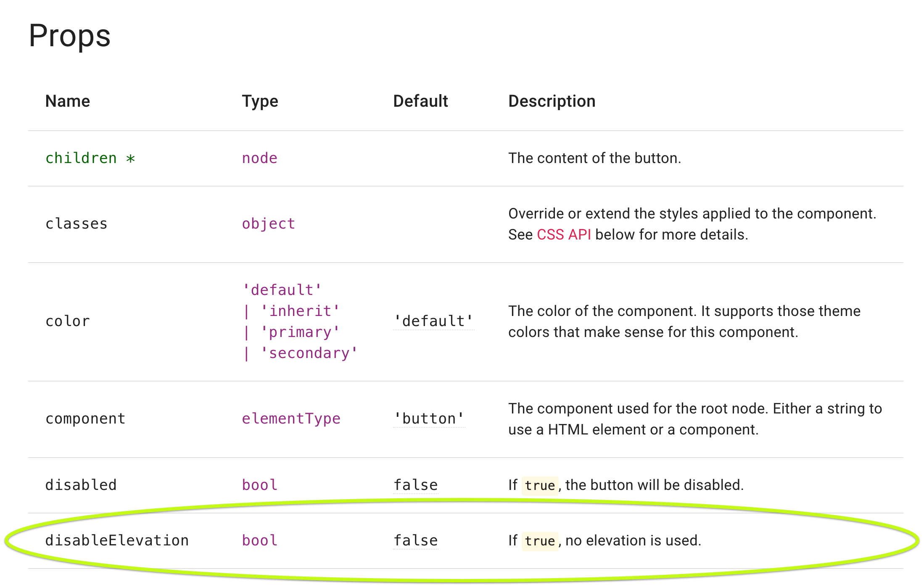The image size is (924, 587).
Task: Select the Type column header
Action: (x=260, y=101)
